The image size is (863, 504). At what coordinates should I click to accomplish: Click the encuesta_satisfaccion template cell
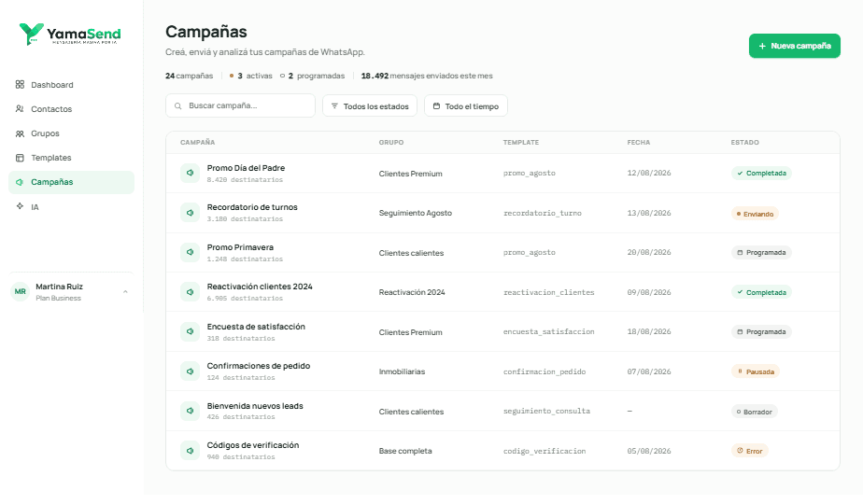click(x=549, y=331)
